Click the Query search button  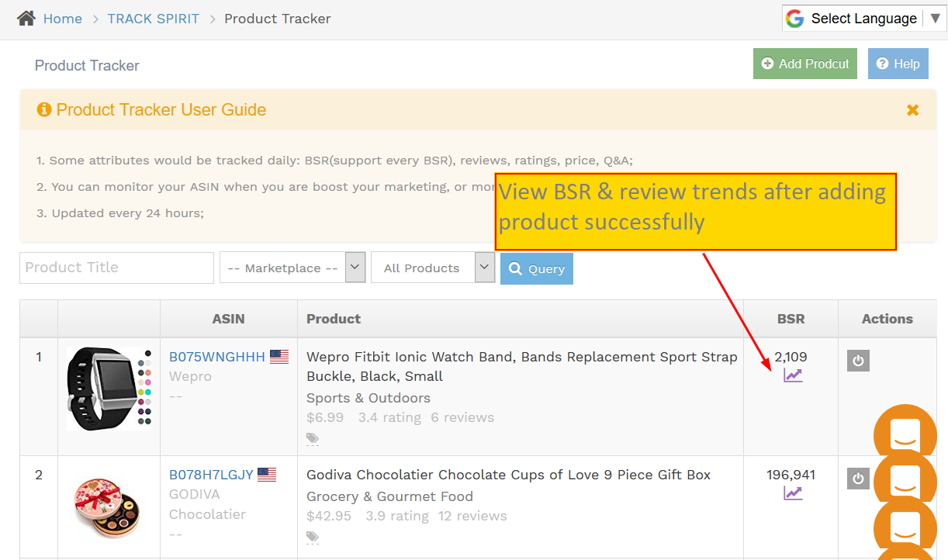coord(537,268)
